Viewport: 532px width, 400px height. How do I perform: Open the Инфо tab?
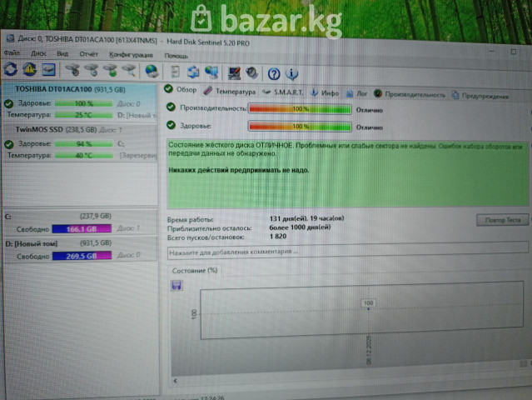point(325,93)
